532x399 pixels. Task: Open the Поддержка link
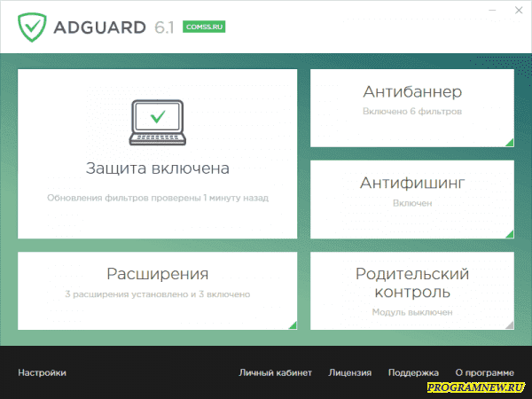(413, 372)
